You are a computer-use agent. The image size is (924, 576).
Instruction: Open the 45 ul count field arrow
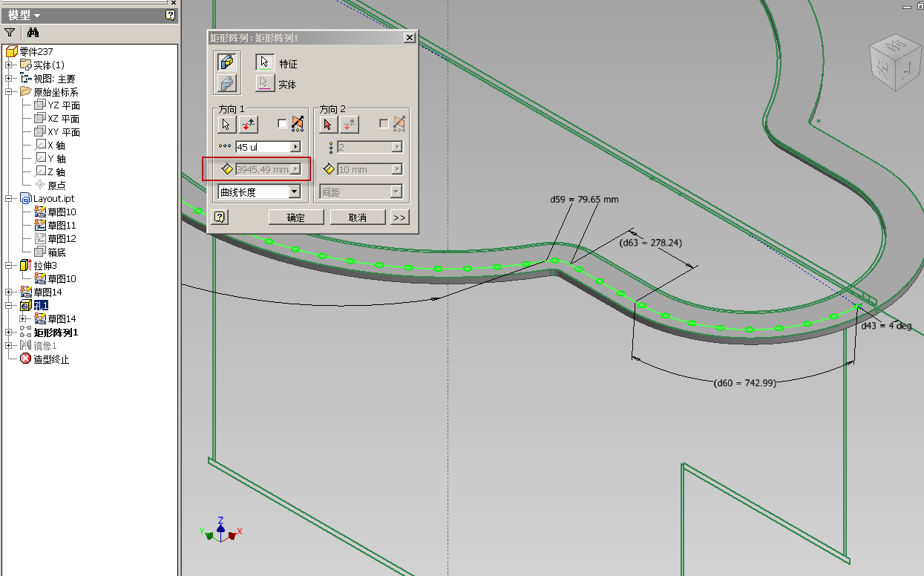[x=295, y=147]
